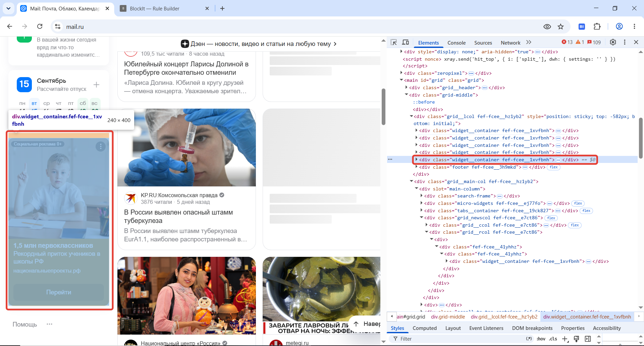Switch to the Network tab
The width and height of the screenshot is (644, 346).
coord(511,43)
